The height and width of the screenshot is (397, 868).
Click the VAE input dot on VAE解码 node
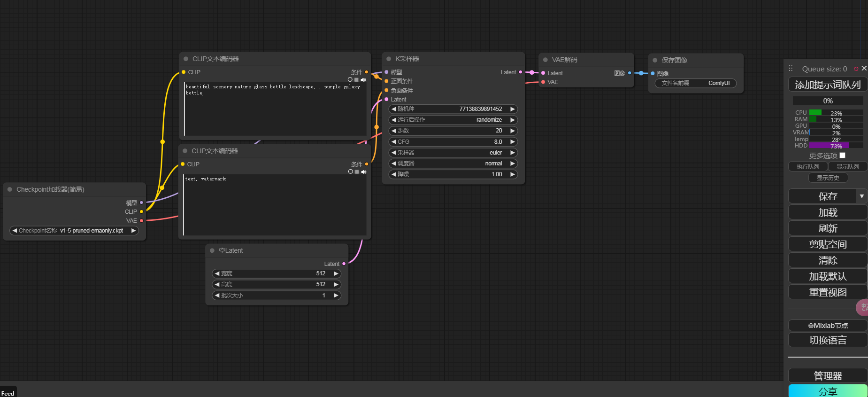pos(543,82)
